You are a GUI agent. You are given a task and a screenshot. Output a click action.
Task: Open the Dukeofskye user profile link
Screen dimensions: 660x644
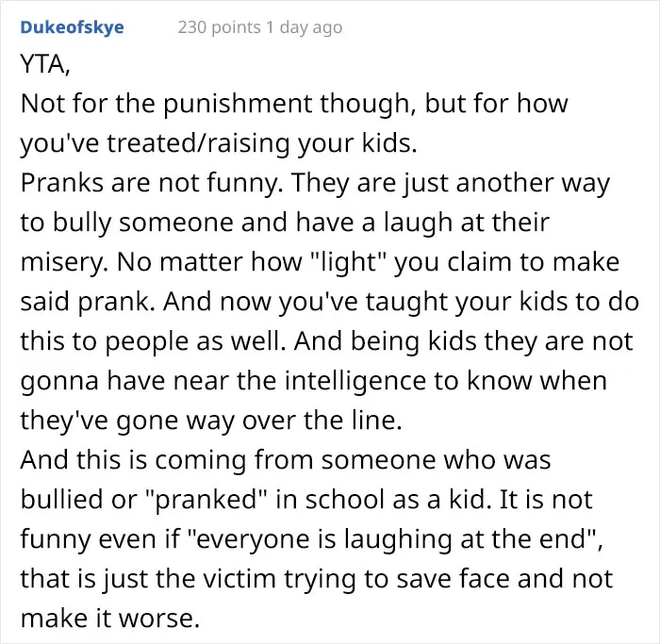pos(72,27)
